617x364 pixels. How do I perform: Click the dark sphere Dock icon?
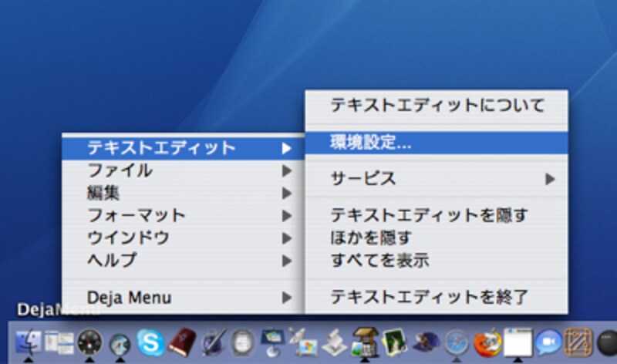tap(608, 343)
